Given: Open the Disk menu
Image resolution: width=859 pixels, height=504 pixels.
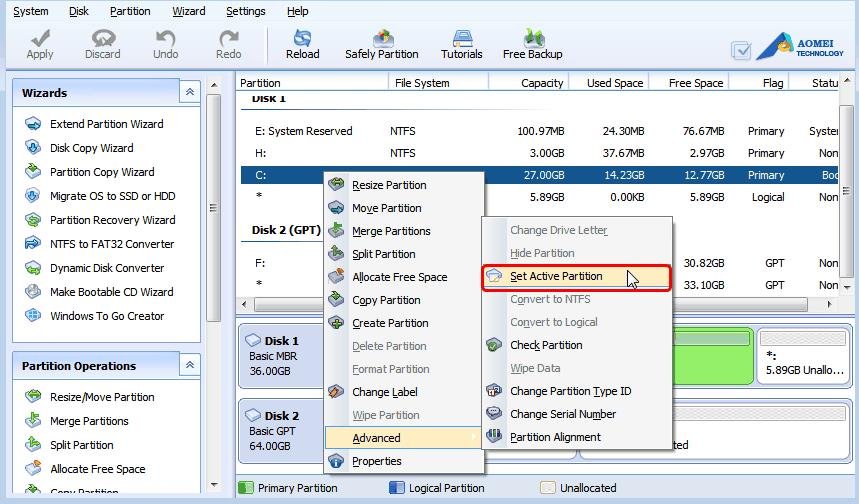Looking at the screenshot, I should (x=79, y=11).
